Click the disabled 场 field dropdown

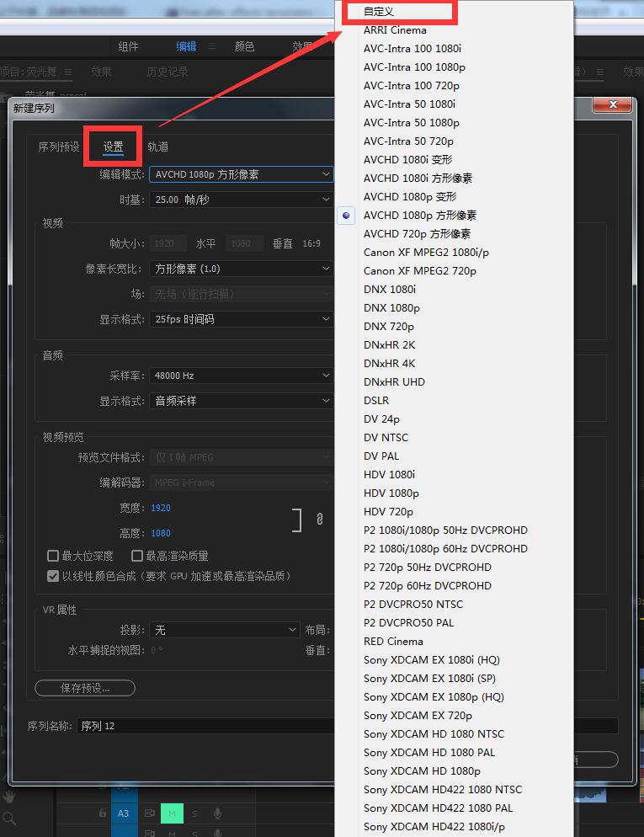(241, 294)
